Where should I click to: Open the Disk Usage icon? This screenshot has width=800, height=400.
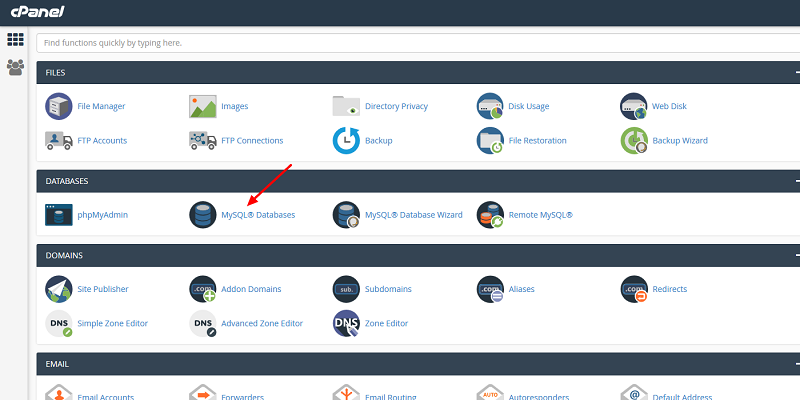point(490,106)
